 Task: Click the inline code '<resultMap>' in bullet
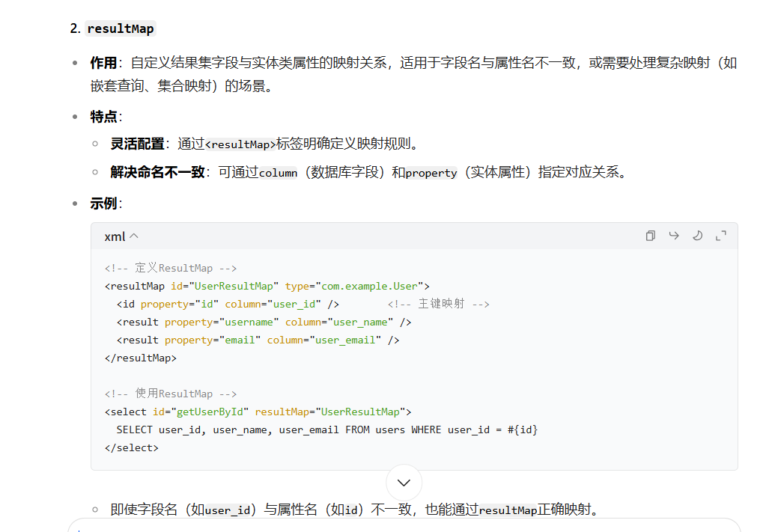[x=240, y=144]
